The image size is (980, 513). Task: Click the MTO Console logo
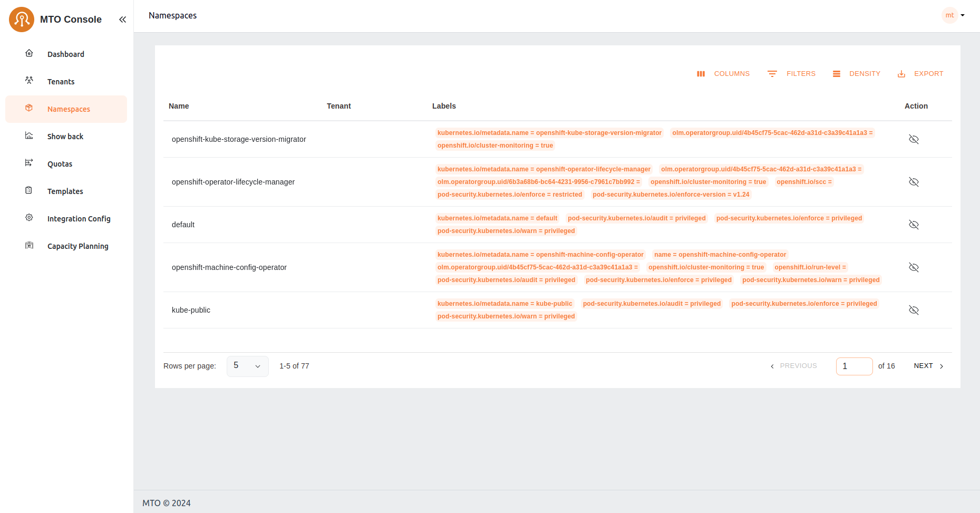pyautogui.click(x=22, y=19)
